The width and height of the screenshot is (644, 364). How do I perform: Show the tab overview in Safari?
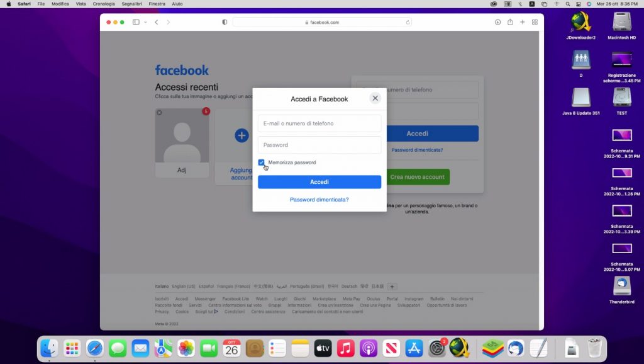click(x=535, y=21)
